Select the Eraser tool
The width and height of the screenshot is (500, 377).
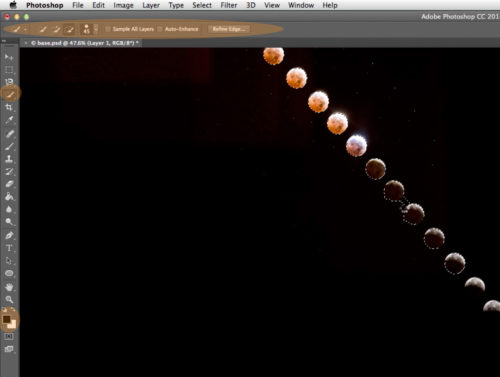click(9, 184)
